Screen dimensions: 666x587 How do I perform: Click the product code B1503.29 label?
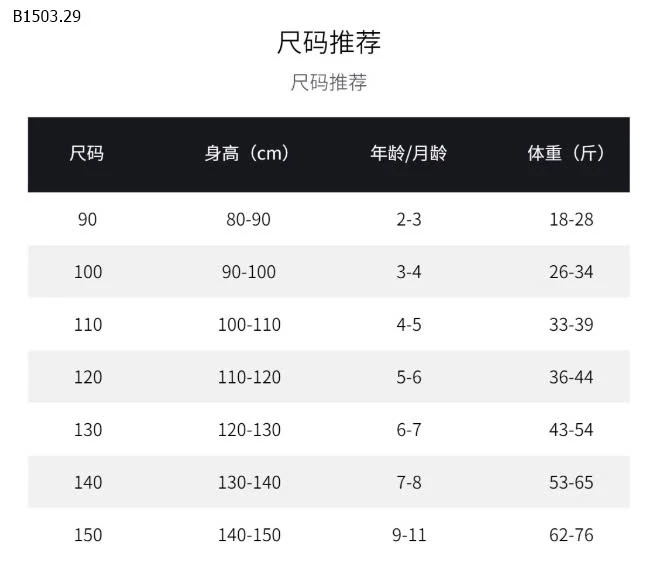(41, 16)
